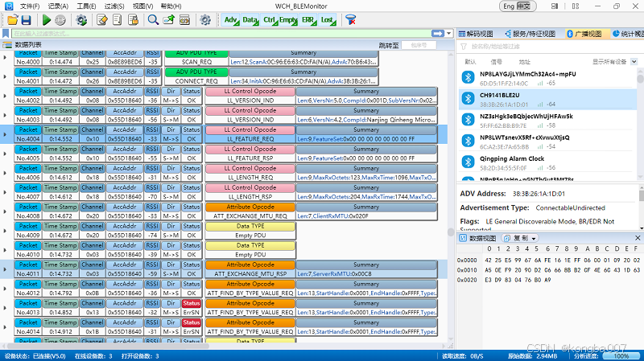Toggle the Data packet filter
This screenshot has width=644, height=361.
click(250, 19)
